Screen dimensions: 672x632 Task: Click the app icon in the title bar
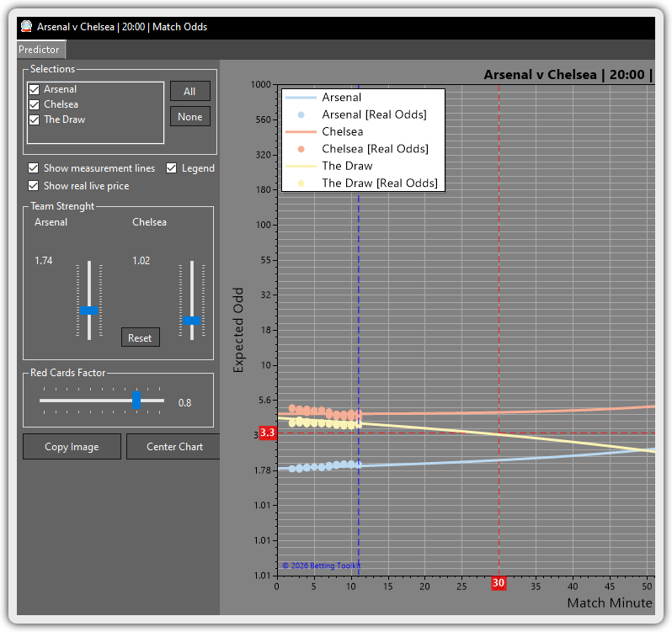(x=26, y=26)
